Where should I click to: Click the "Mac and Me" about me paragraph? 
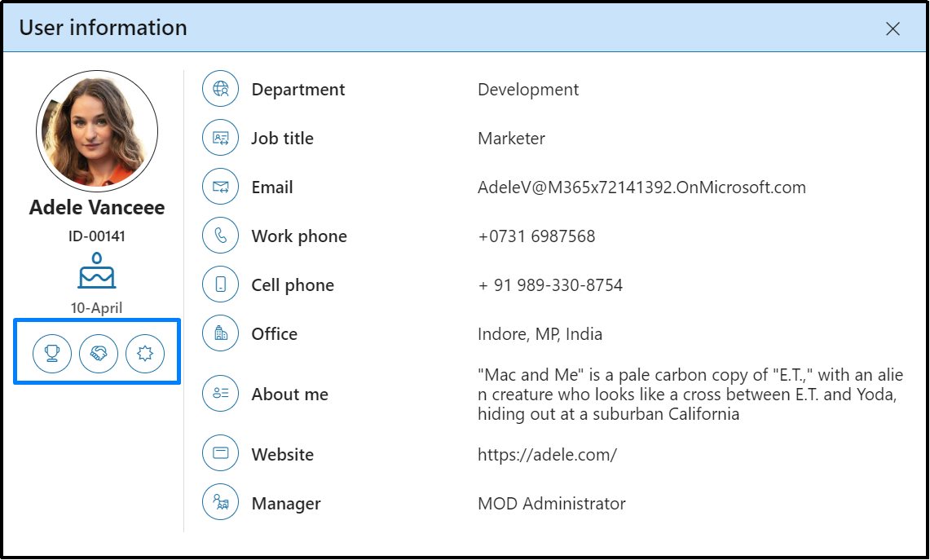click(690, 394)
